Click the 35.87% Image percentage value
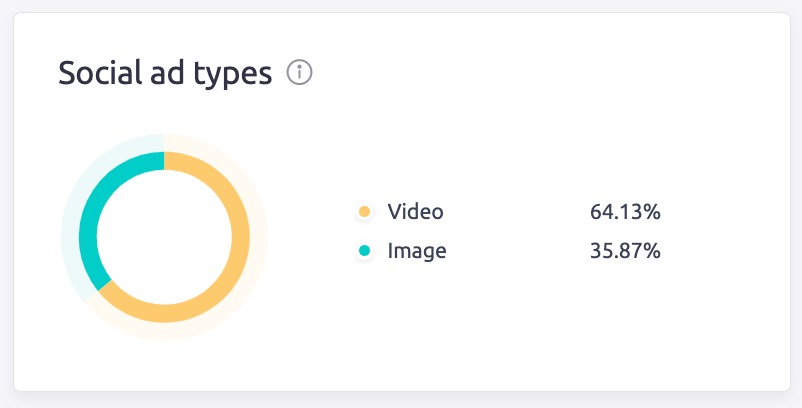This screenshot has width=802, height=408. (625, 251)
